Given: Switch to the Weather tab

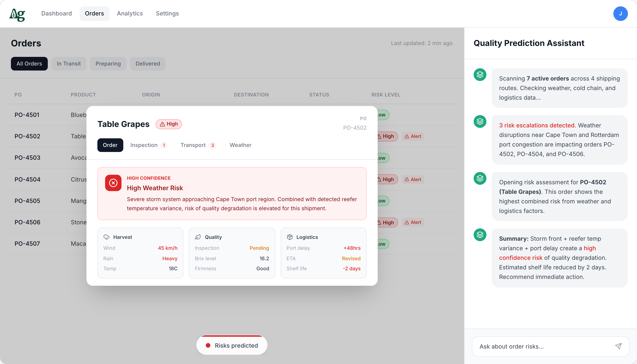Looking at the screenshot, I should (240, 145).
